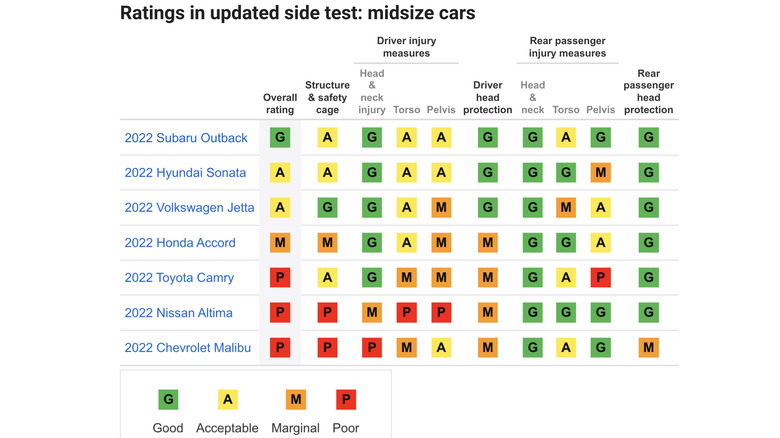Click the Subaru Outback overall rating Good icon
The width and height of the screenshot is (780, 438).
[280, 138]
